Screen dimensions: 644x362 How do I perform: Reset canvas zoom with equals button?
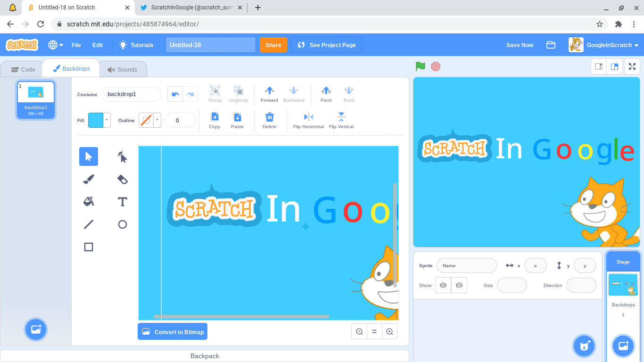[x=374, y=332]
